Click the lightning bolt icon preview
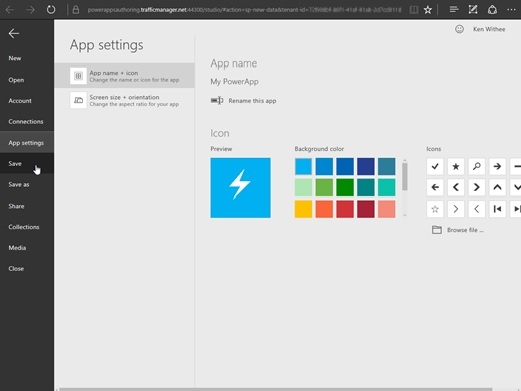 (240, 188)
